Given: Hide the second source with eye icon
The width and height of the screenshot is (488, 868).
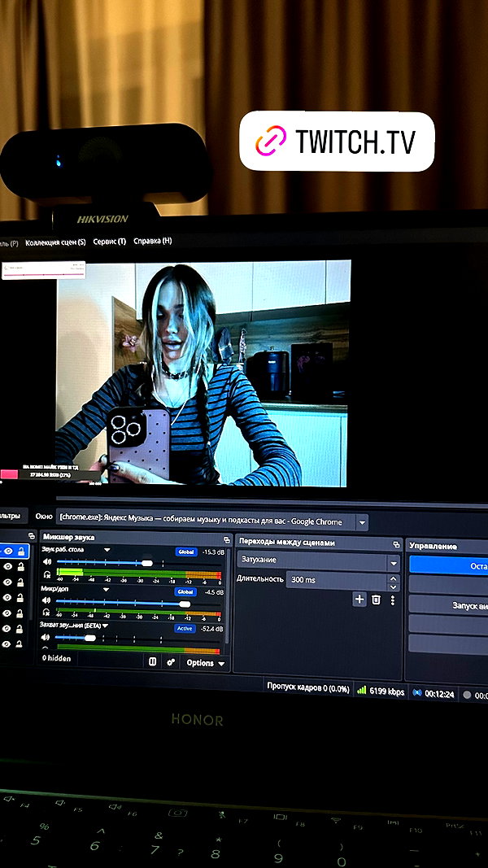Looking at the screenshot, I should pyautogui.click(x=8, y=566).
